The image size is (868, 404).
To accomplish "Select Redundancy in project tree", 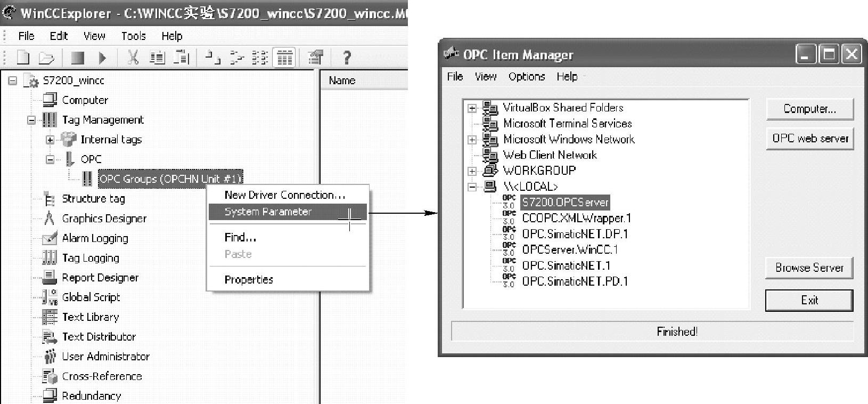I will tap(91, 396).
